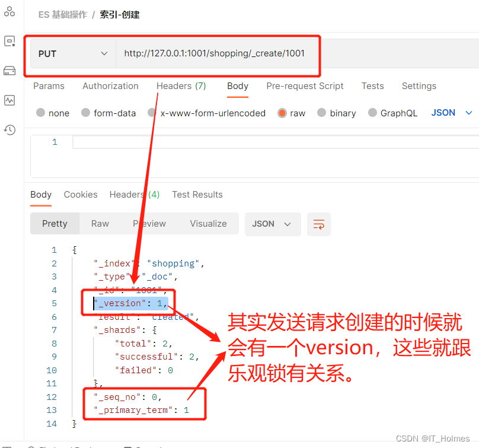Viewport: 479px width, 448px height.
Task: Toggle response line wrap icon
Action: coord(318,224)
